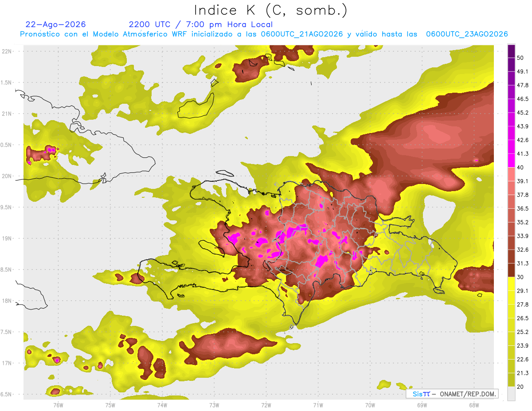
Task: Click the dark brown legend swatch between 30 and 31.3
Action: (x=511, y=270)
